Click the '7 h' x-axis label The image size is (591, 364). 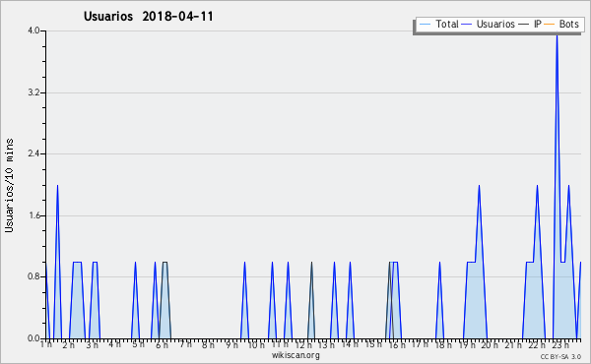click(185, 344)
